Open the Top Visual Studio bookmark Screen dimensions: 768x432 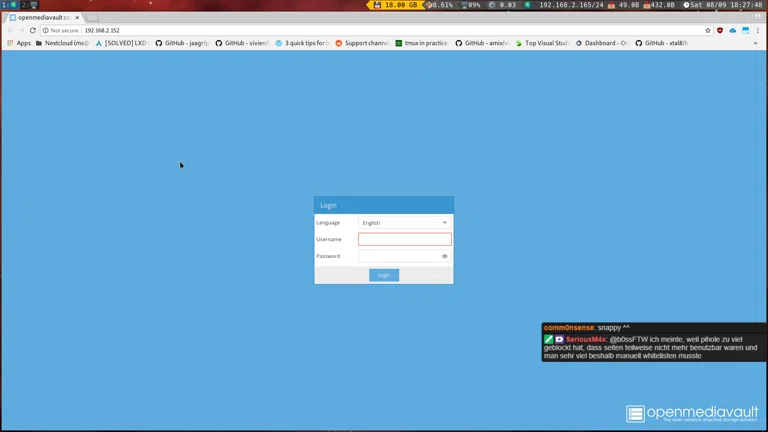(542, 43)
